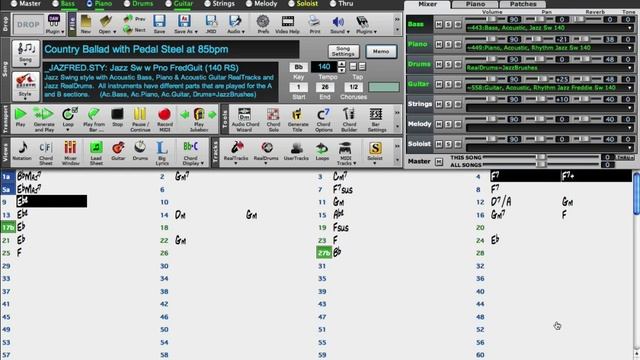Viewport: 640px width, 360px height.
Task: Select the Piano track radio button
Action: [89, 4]
